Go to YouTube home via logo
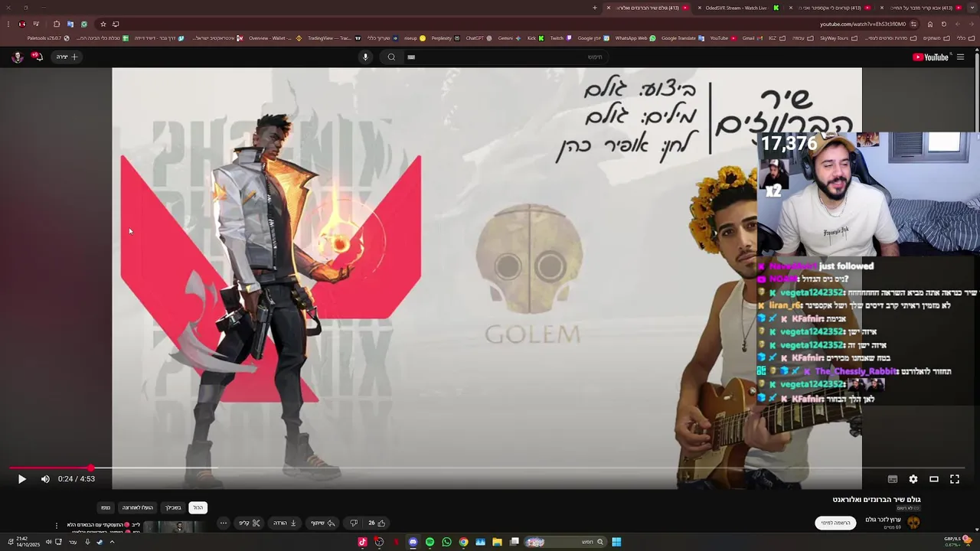Image resolution: width=980 pixels, height=551 pixels. pos(930,57)
